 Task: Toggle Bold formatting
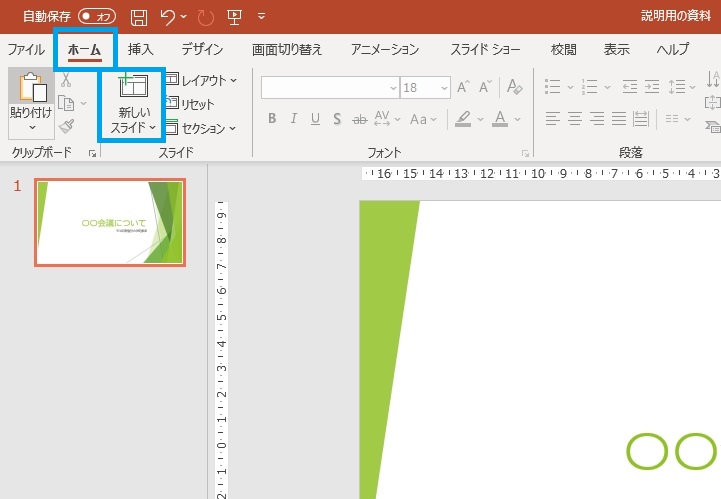tap(272, 119)
